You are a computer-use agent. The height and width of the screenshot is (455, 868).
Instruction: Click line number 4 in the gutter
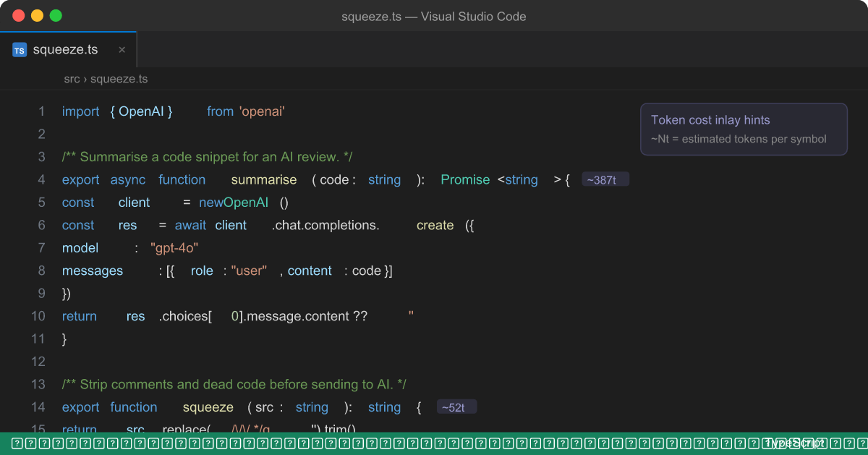(x=42, y=179)
